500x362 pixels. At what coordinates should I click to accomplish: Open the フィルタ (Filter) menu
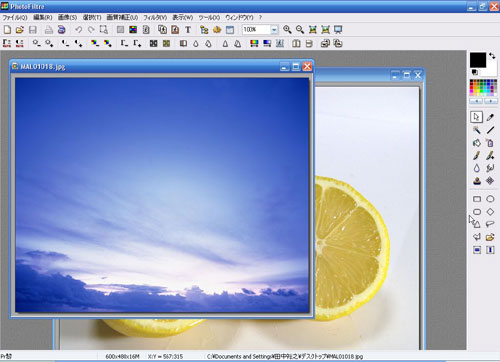[x=155, y=17]
